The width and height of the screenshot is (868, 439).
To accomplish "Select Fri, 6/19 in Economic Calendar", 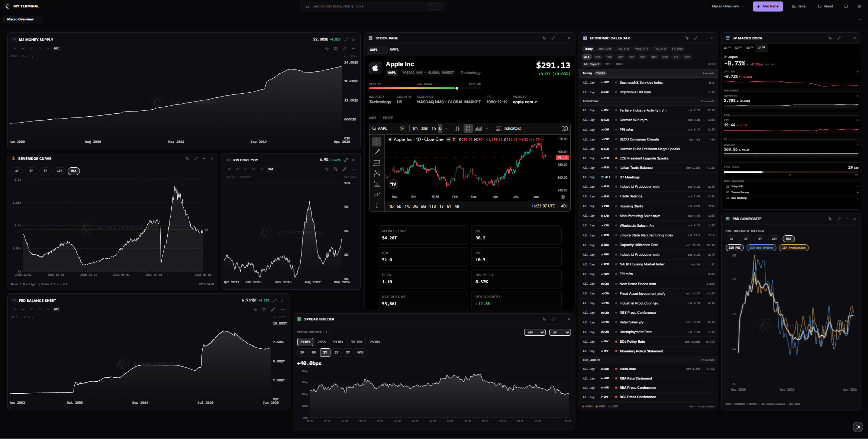I will pos(677,49).
